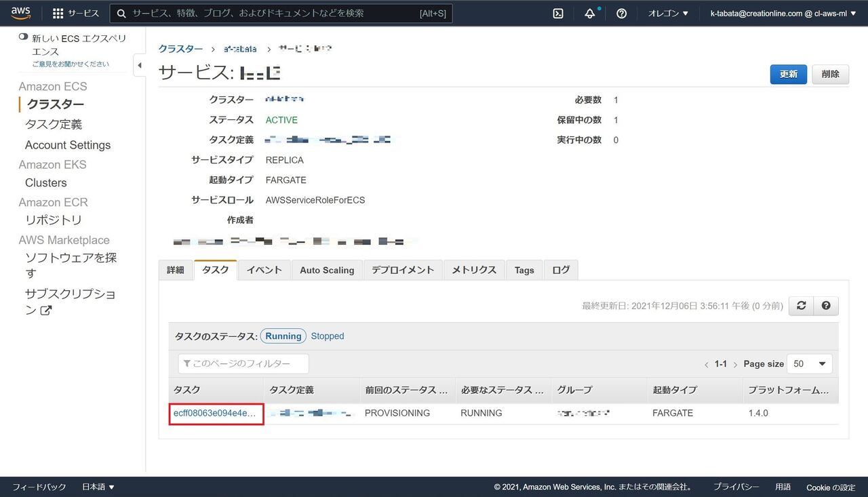Viewport: 868px width, 497px height.
Task: Sort by the タスク column header
Action: (216, 391)
